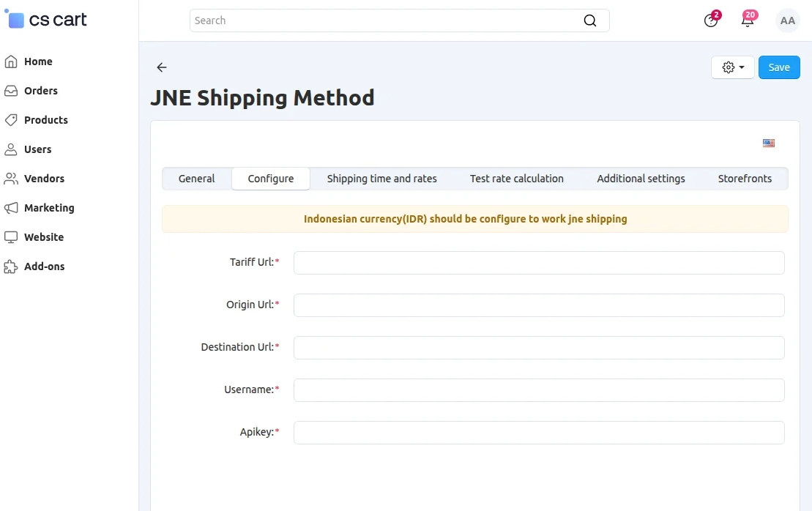Image resolution: width=812 pixels, height=511 pixels.
Task: Click the Indonesian currency(IDR) warning text
Action: pos(465,219)
